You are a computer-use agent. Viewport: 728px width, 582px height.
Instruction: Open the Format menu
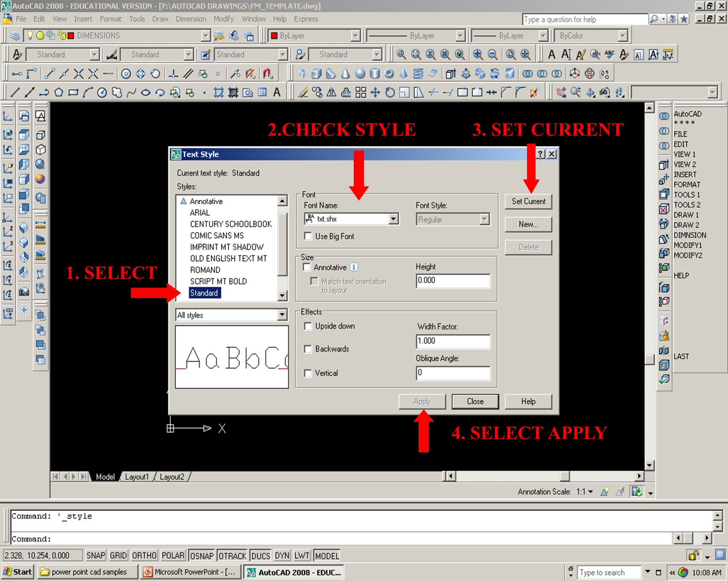tap(111, 19)
